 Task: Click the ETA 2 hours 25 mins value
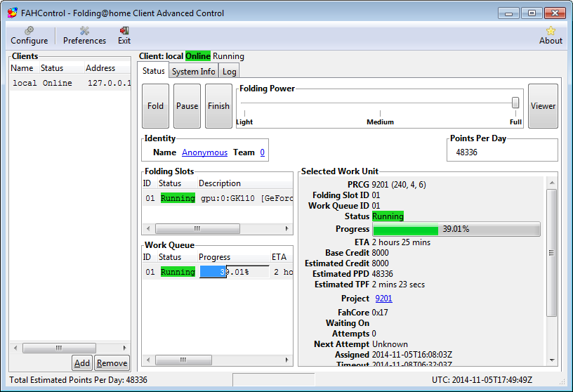point(401,242)
